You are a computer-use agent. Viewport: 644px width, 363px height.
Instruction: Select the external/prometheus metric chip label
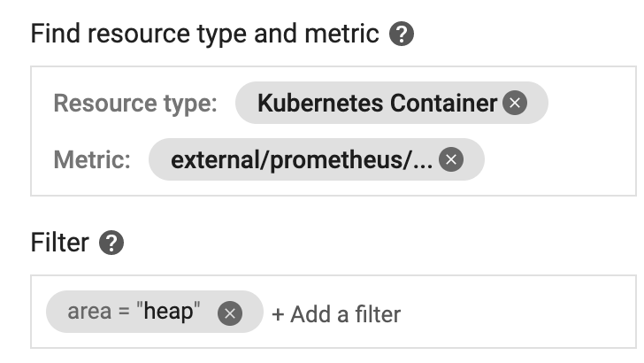click(301, 159)
